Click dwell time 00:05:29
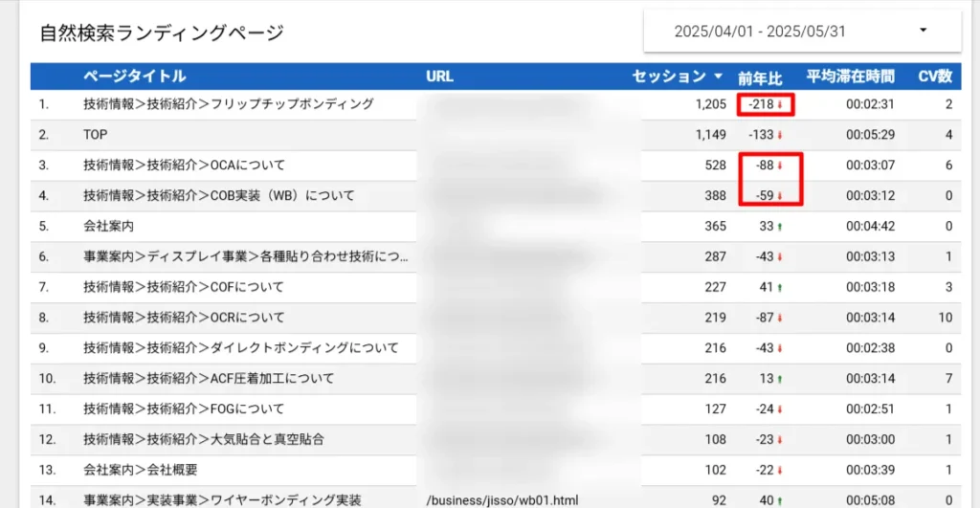Viewport: 980px width, 508px height. (870, 134)
